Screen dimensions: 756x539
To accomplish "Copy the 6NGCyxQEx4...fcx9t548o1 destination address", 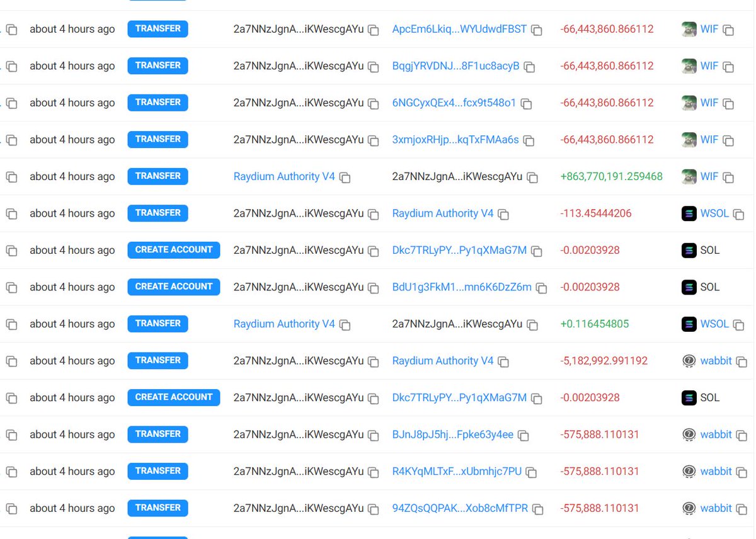I will 526,104.
